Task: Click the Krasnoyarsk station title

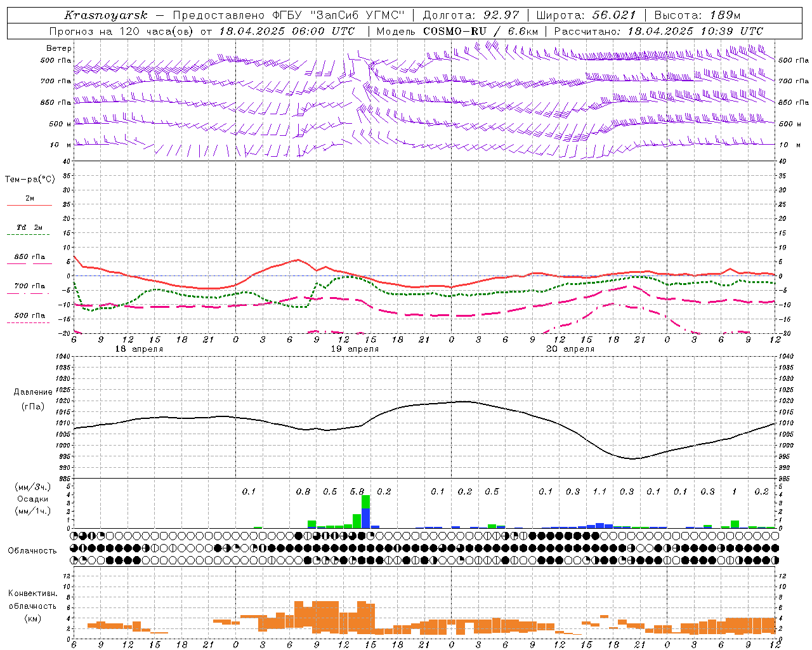Action: [106, 15]
